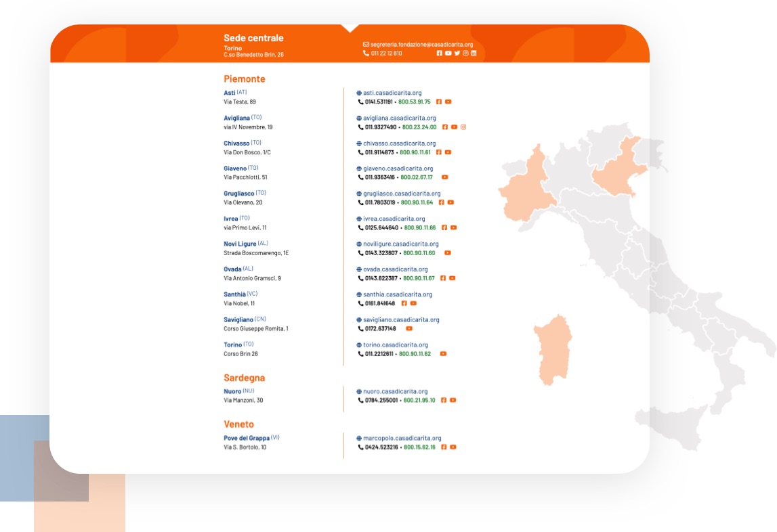Click the Giaveno YouTube icon

[445, 177]
